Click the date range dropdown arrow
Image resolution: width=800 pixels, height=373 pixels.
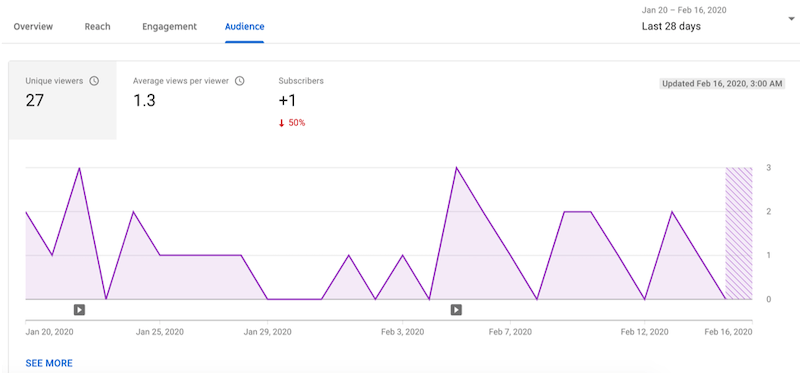(791, 19)
